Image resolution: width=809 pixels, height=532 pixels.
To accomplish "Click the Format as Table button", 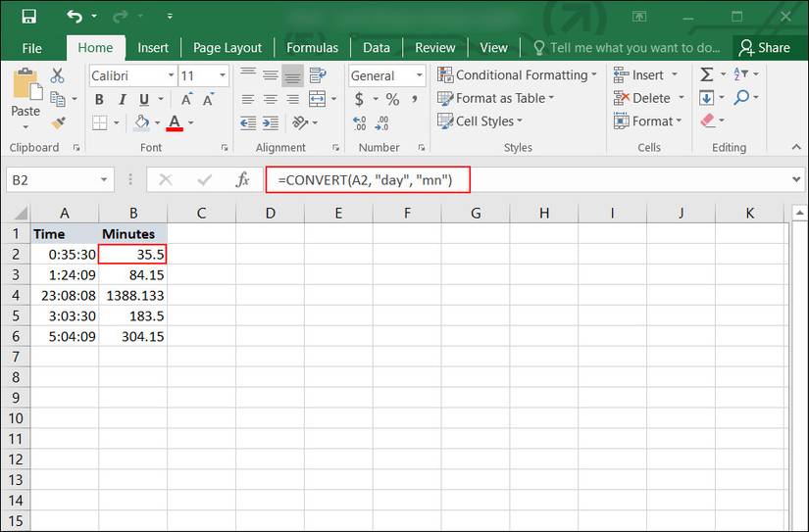I will click(500, 98).
